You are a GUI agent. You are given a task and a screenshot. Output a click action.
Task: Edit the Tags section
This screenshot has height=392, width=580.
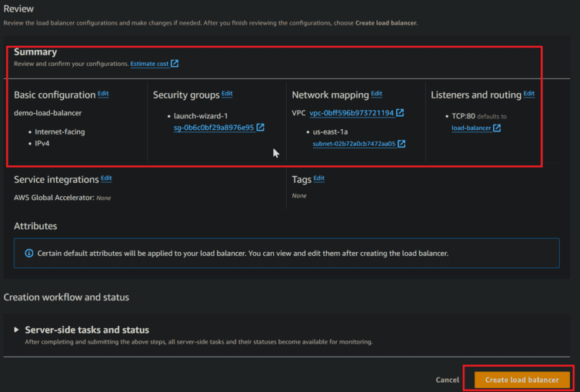(319, 178)
